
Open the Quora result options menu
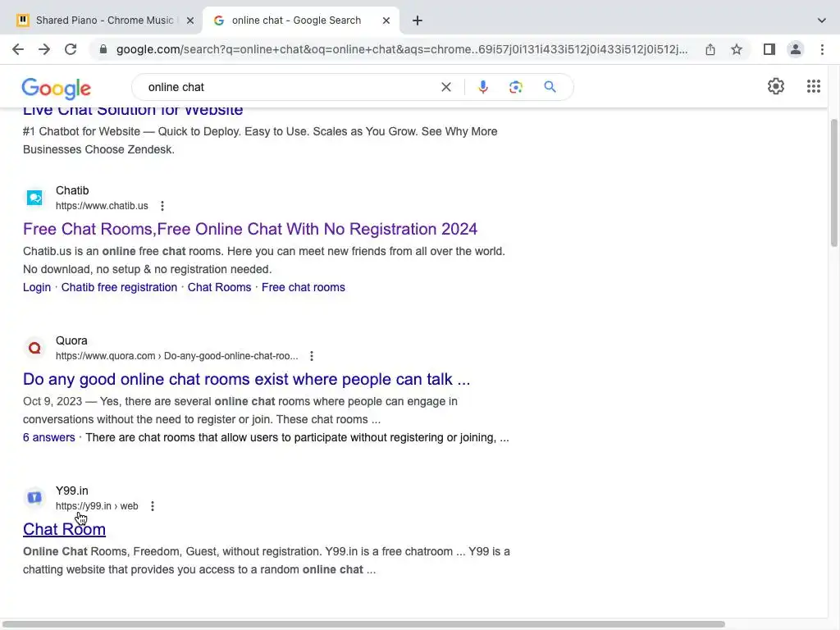tap(311, 356)
